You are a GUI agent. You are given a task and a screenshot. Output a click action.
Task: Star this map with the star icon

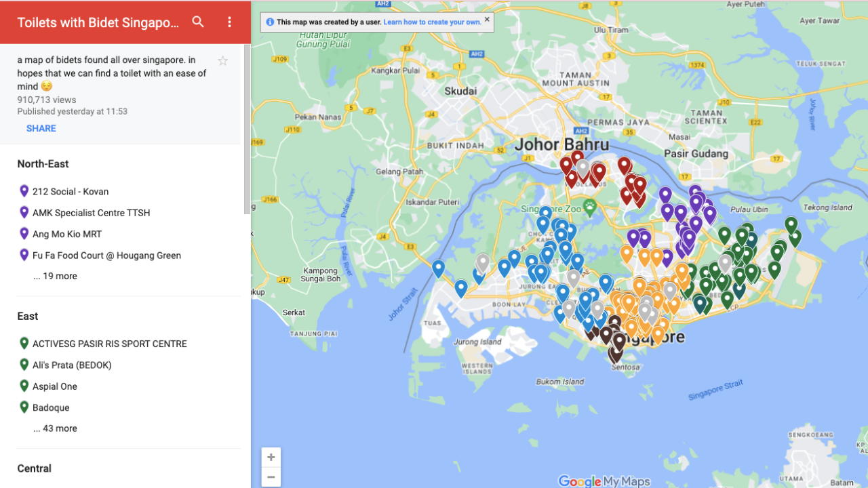(x=222, y=61)
